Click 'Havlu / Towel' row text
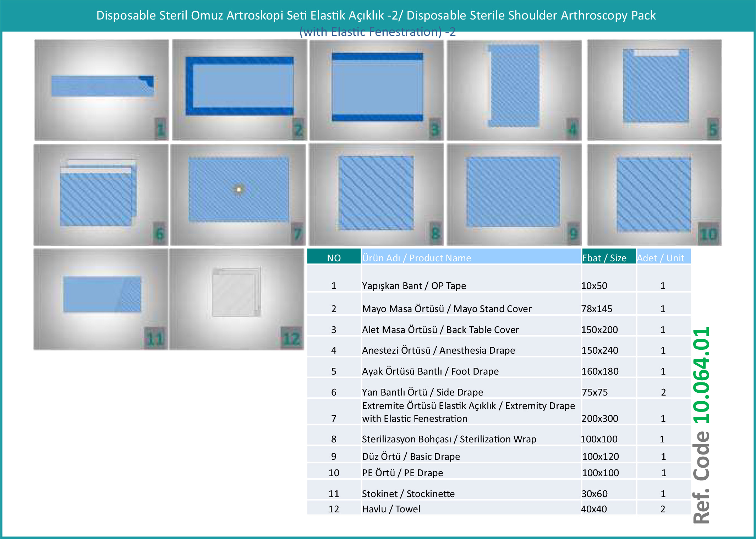The height and width of the screenshot is (539, 756). 391,509
